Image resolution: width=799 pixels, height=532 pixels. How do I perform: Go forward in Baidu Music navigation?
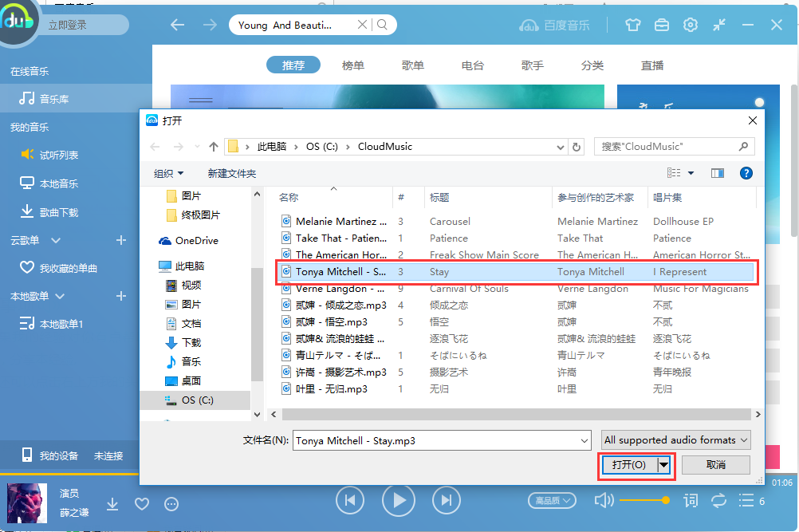tap(210, 25)
